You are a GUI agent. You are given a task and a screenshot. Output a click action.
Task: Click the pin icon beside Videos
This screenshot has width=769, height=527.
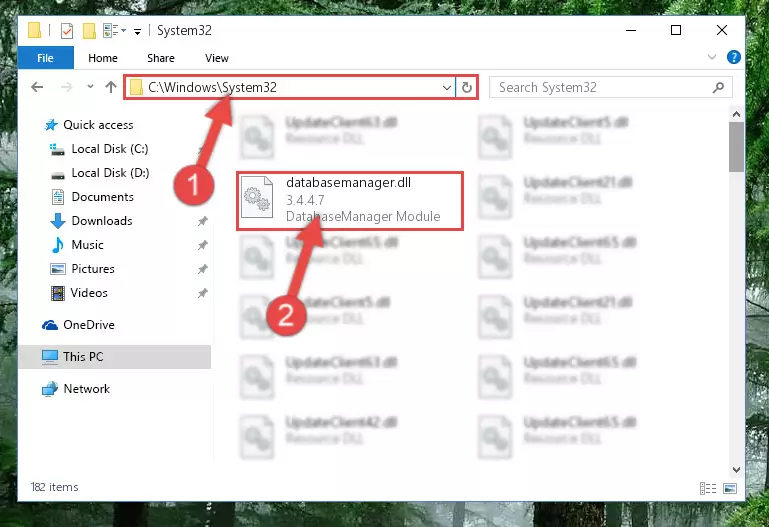pos(203,293)
